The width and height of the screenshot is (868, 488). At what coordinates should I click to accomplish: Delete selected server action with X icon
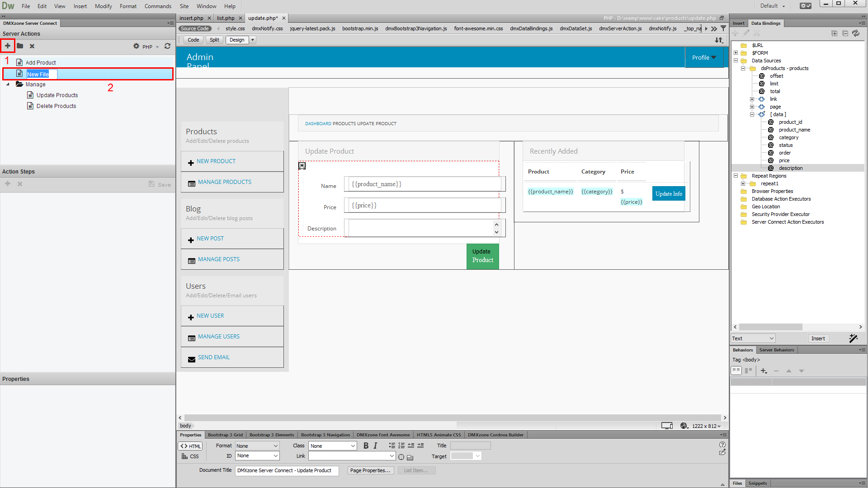(x=32, y=46)
